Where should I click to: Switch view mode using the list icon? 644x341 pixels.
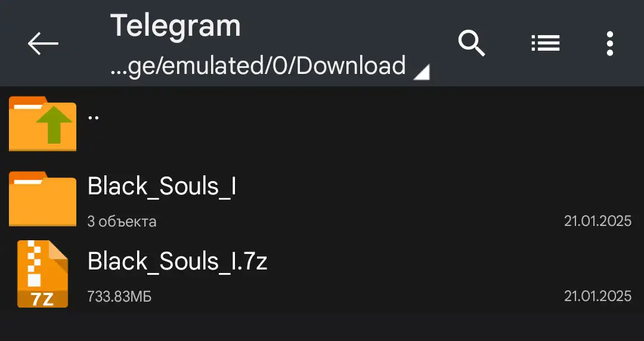(545, 44)
